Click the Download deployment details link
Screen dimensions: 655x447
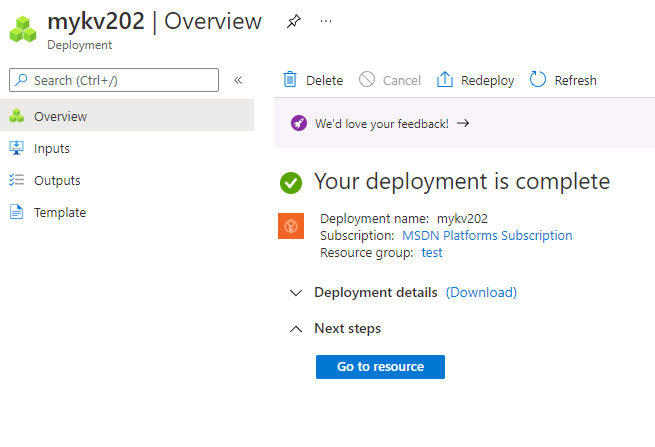click(x=481, y=292)
